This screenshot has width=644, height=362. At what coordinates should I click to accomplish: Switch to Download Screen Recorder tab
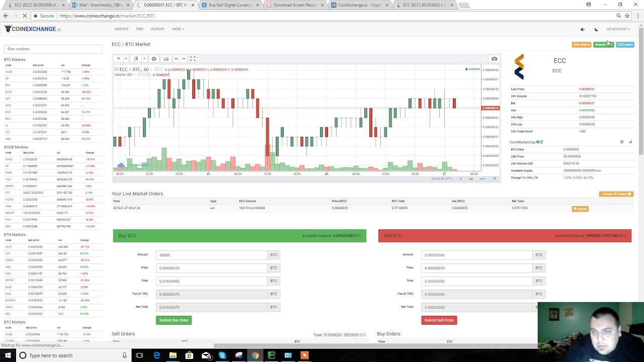click(x=294, y=5)
